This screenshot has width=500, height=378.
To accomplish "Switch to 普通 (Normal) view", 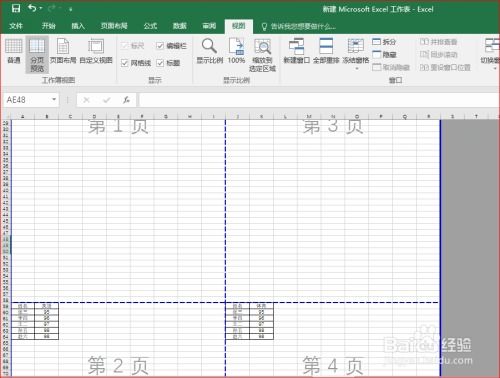I will [14, 52].
